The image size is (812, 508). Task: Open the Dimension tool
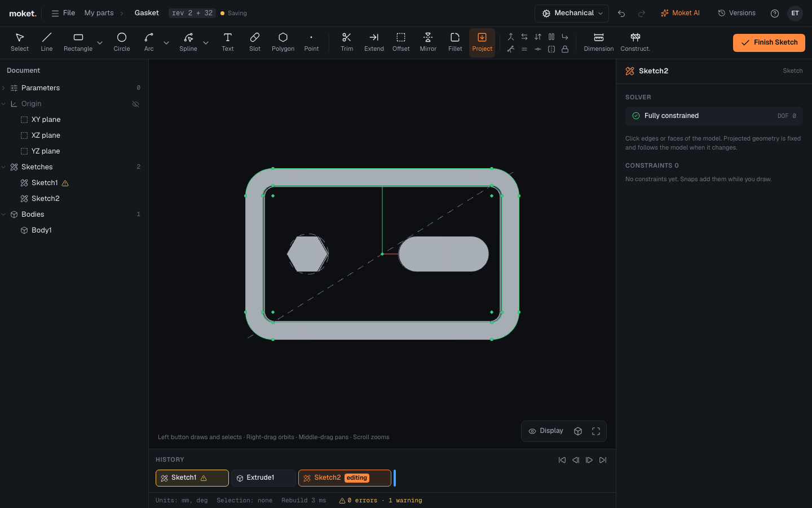(599, 42)
